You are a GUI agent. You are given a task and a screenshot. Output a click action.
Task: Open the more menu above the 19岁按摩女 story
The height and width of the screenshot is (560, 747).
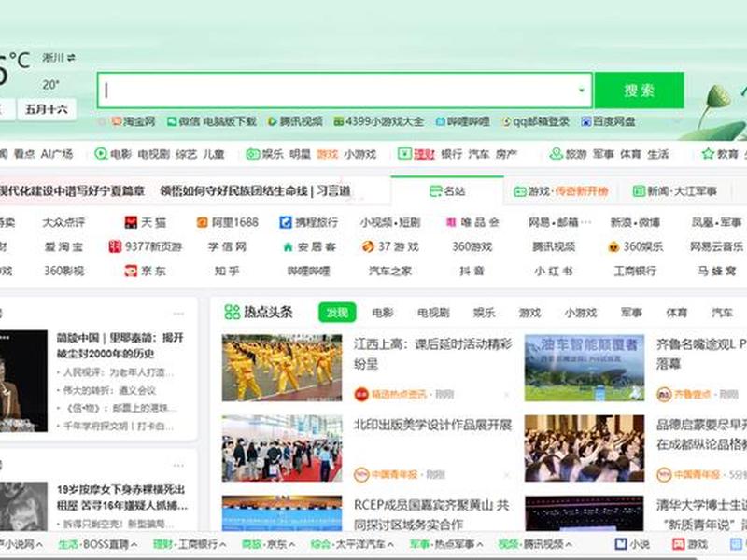[x=178, y=465]
